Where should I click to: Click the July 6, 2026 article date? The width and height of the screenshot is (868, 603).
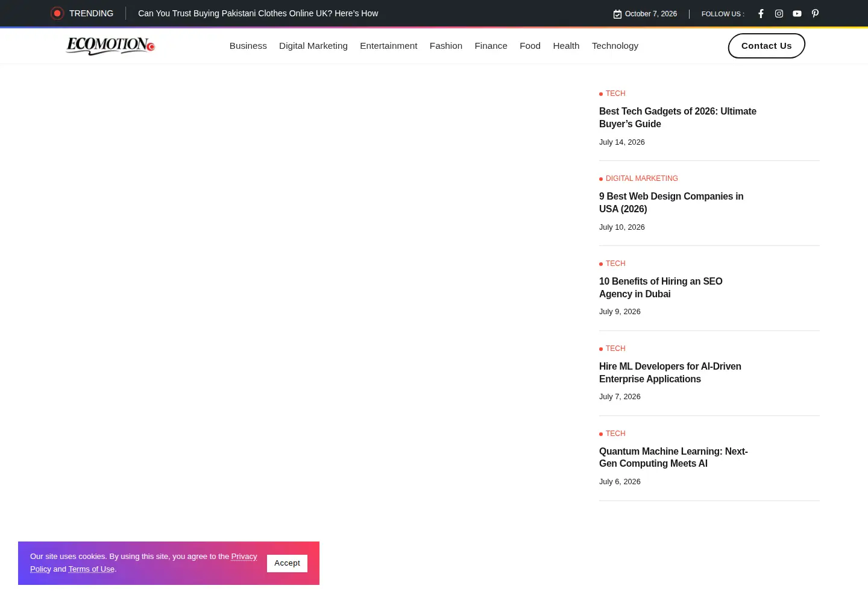pos(620,482)
